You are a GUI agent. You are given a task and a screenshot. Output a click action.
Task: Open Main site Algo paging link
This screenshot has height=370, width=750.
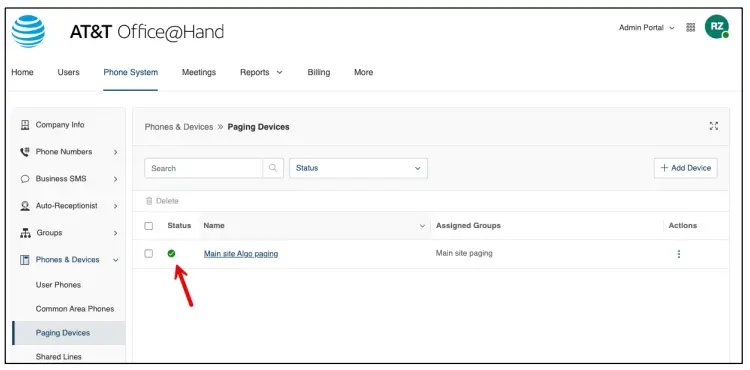pyautogui.click(x=241, y=254)
